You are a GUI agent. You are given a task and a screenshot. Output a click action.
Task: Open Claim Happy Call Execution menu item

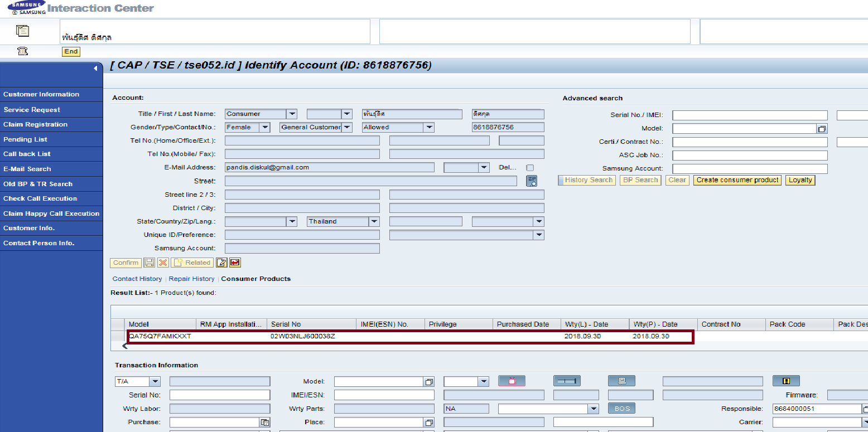click(51, 213)
